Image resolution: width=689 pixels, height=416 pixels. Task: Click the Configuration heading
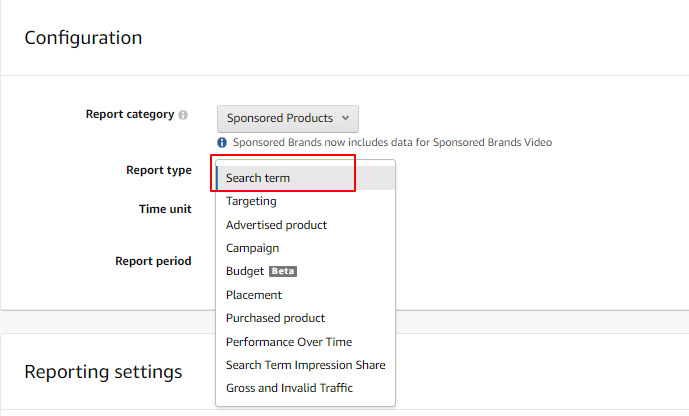click(x=83, y=38)
